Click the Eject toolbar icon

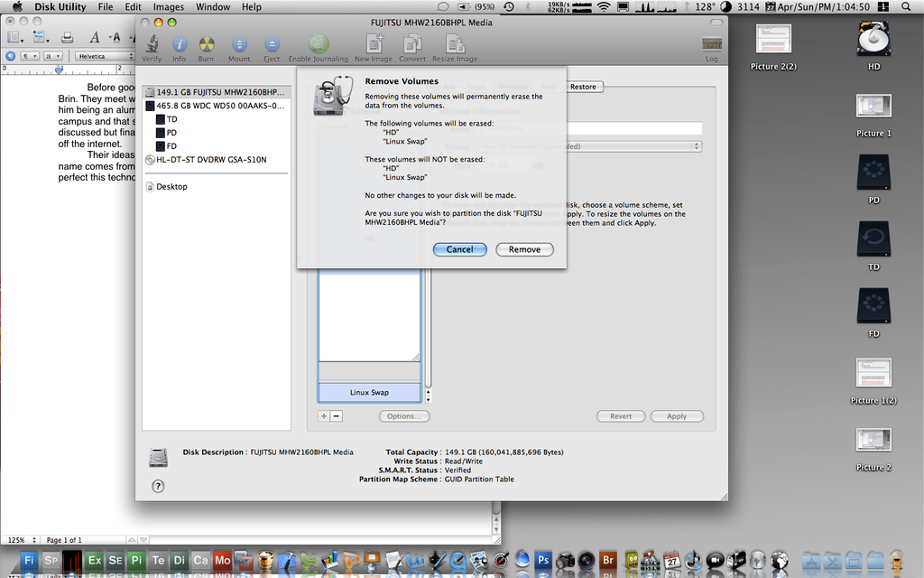tap(271, 44)
